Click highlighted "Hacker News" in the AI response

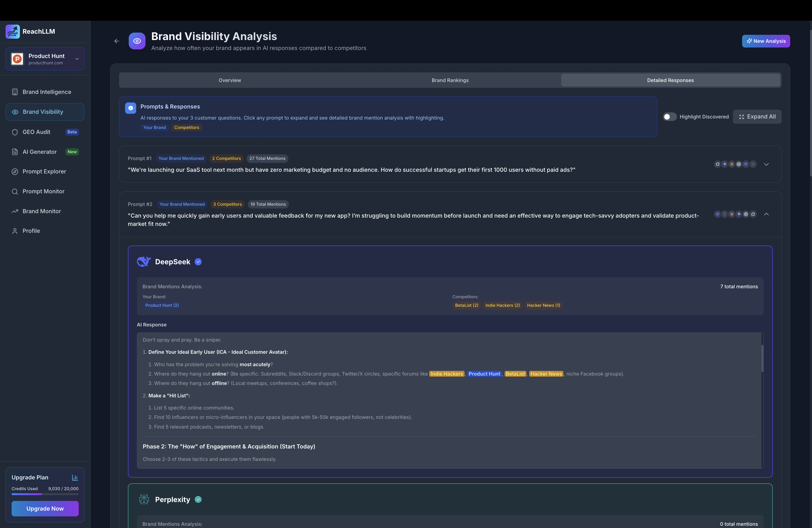[546, 374]
